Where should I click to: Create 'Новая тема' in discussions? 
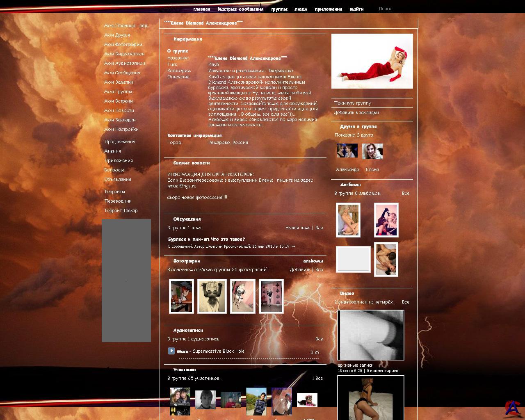click(298, 228)
